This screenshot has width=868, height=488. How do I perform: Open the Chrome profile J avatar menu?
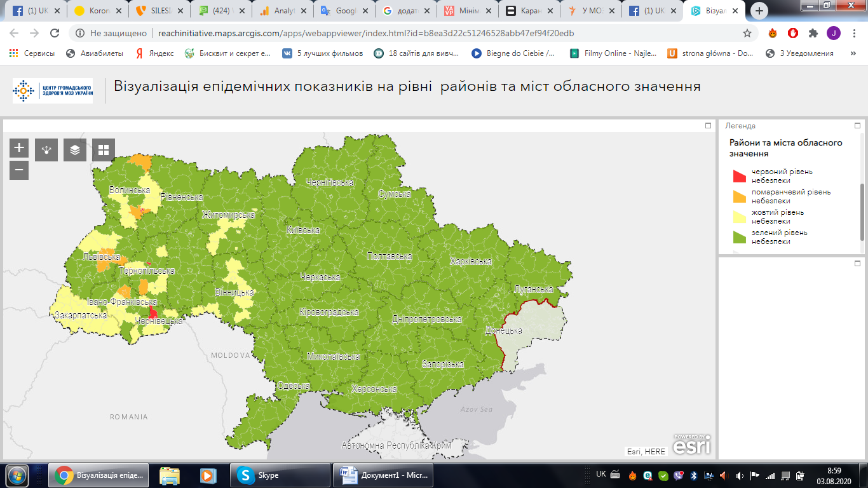click(833, 33)
